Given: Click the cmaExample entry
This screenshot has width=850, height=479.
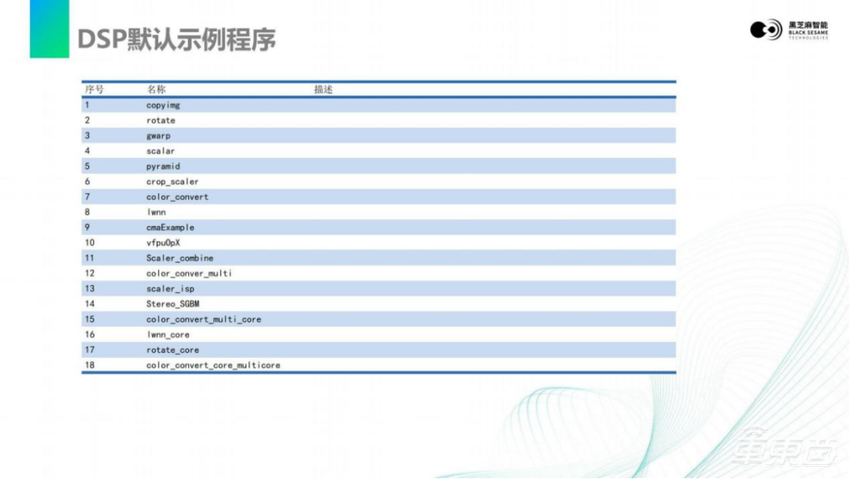Looking at the screenshot, I should click(170, 227).
